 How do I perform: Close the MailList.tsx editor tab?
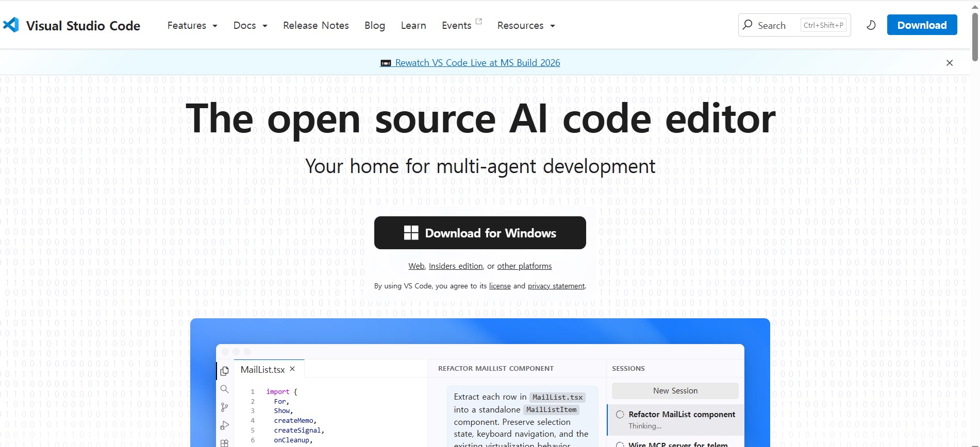[292, 369]
